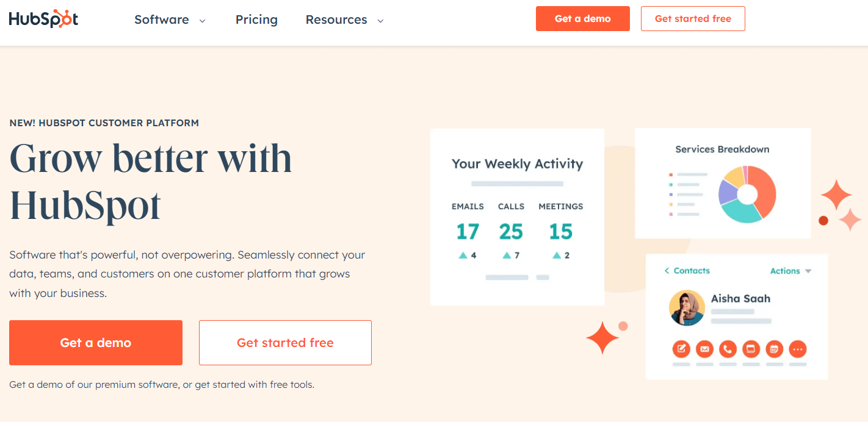Select the chat icon on the contact card

tap(751, 349)
